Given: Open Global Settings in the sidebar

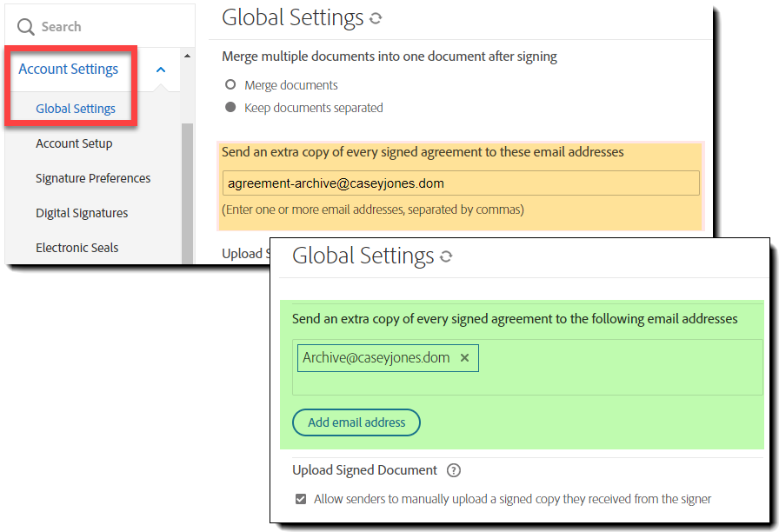Looking at the screenshot, I should (76, 109).
